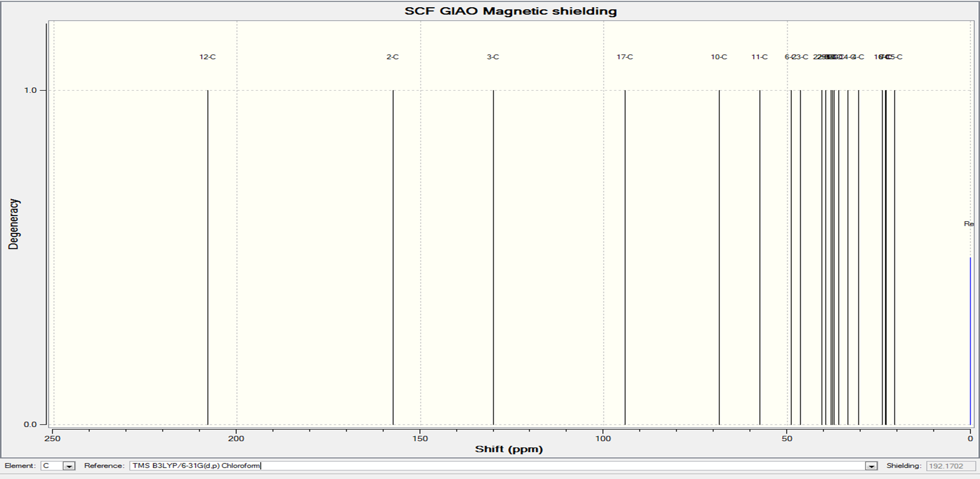Click the 3-C peak label
This screenshot has width=980, height=479.
coord(493,57)
